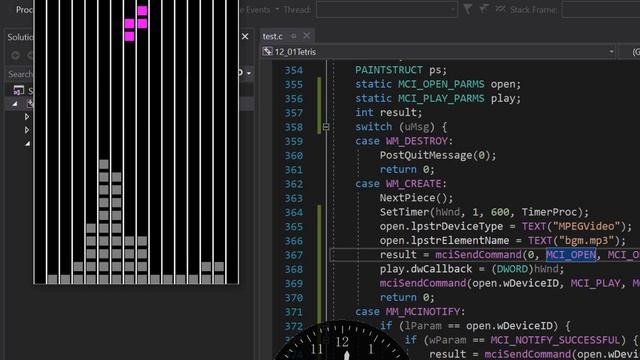Screen dimensions: 640x360
Task: Click WM_CREATE on line 362
Action: point(413,184)
